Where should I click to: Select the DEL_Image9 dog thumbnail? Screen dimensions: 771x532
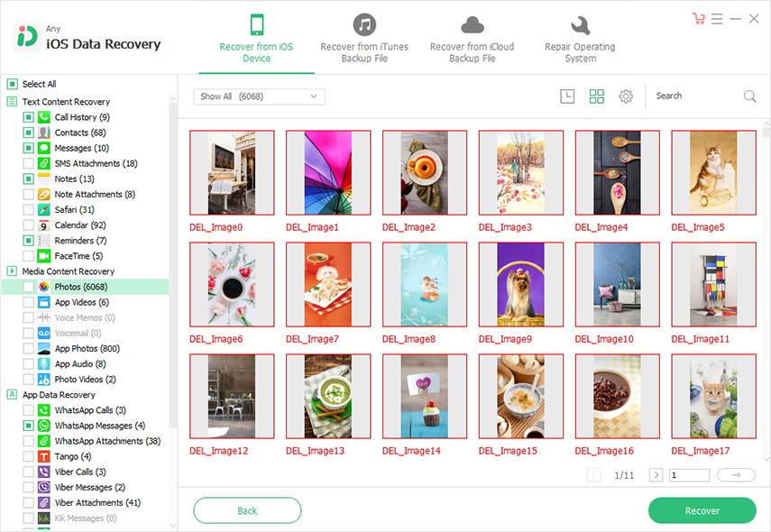[520, 285]
